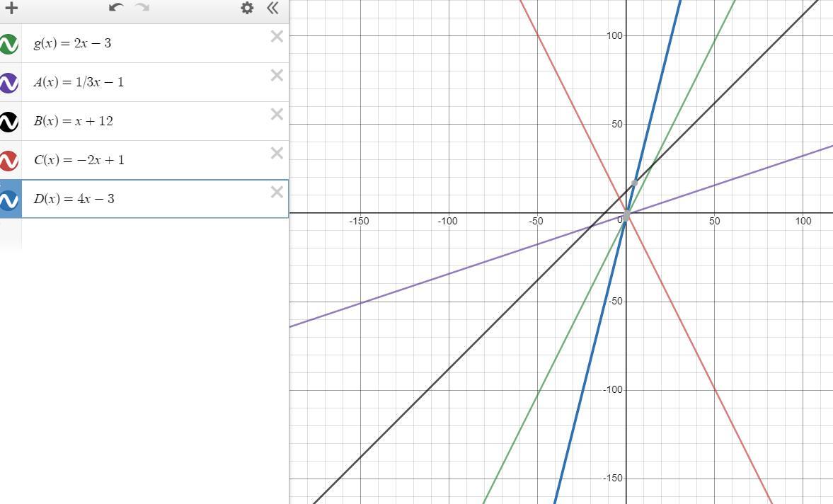The width and height of the screenshot is (833, 504).
Task: Click the y-axis label -150
Action: pos(612,479)
